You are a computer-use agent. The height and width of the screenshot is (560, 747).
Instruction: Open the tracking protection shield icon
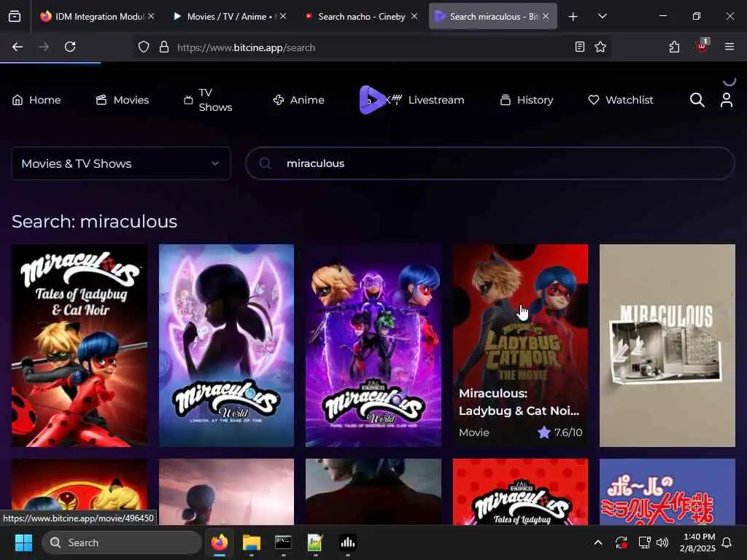144,47
